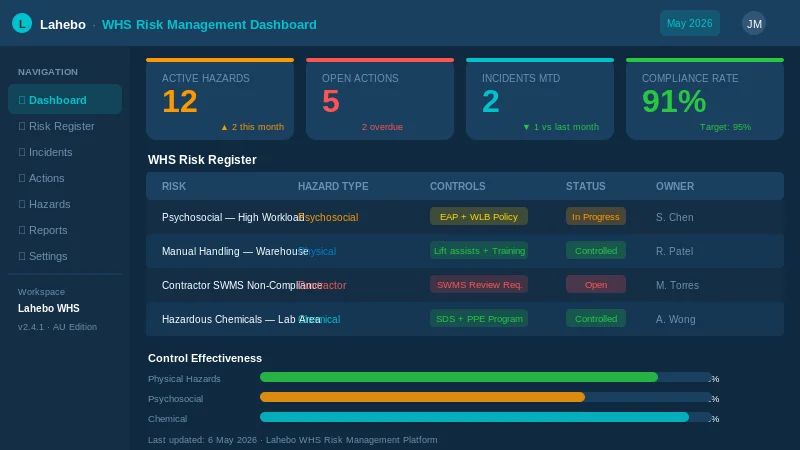800x450 pixels.
Task: Click the WHS Risk Management Dashboard title
Action: click(x=209, y=24)
